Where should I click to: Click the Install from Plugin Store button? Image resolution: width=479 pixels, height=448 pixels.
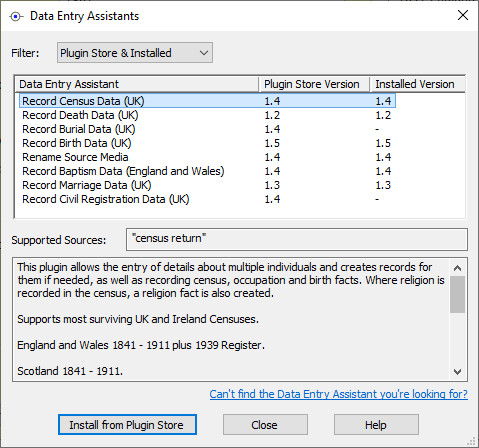point(127,425)
